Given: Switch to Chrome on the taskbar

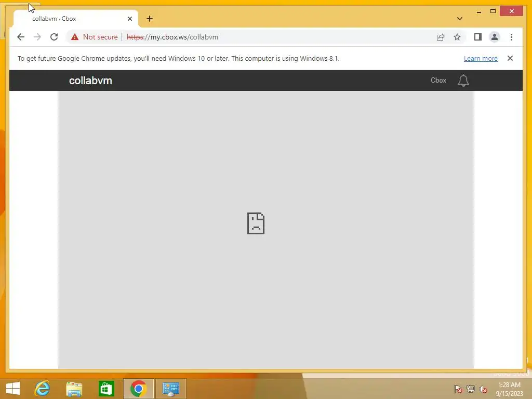Looking at the screenshot, I should click(x=138, y=389).
